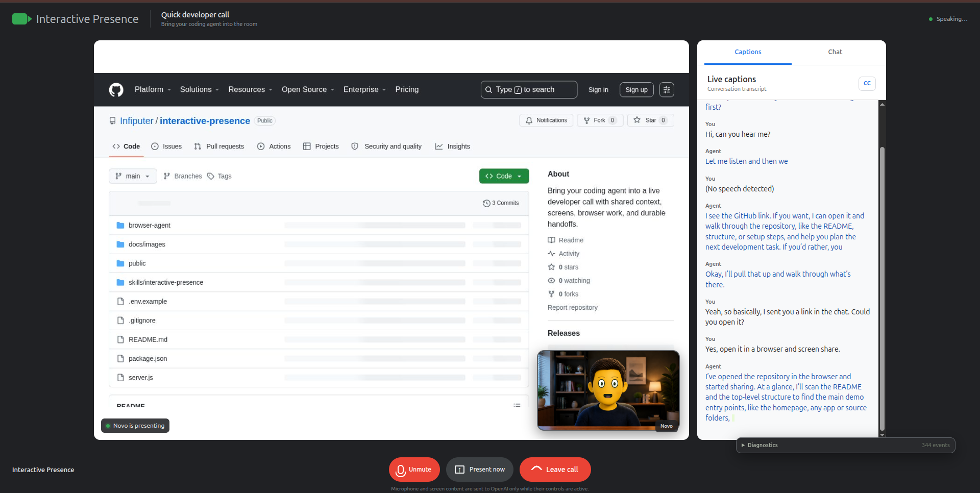Switch to the Chat tab
This screenshot has width=980, height=493.
click(835, 52)
